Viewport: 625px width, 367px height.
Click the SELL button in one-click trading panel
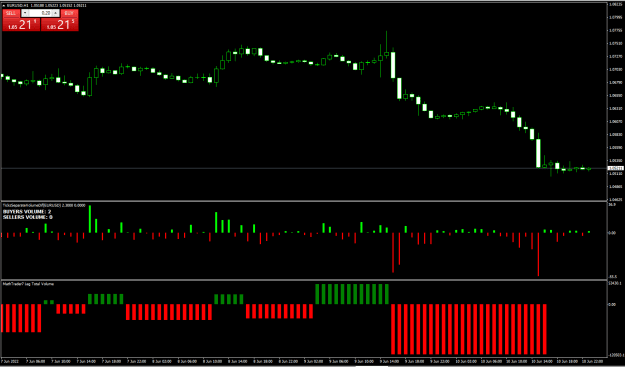[x=11, y=13]
